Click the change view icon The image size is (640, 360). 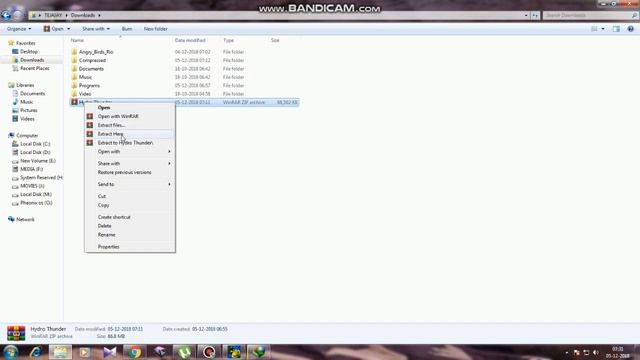(594, 29)
